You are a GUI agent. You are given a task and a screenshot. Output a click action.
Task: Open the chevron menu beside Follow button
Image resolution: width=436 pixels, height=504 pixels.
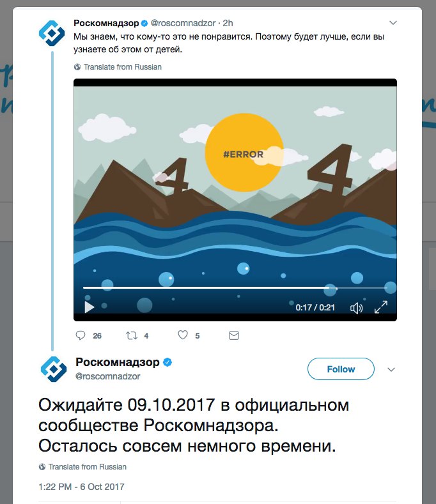[391, 369]
